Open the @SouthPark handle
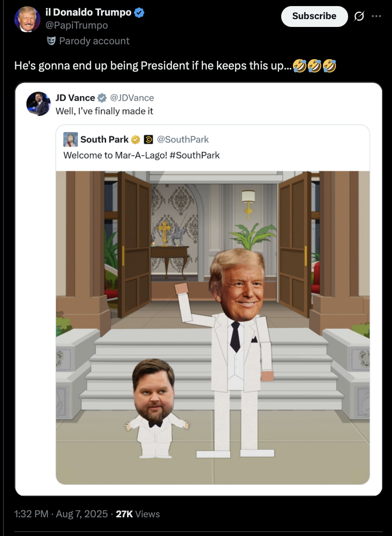392x536 pixels. 182,139
